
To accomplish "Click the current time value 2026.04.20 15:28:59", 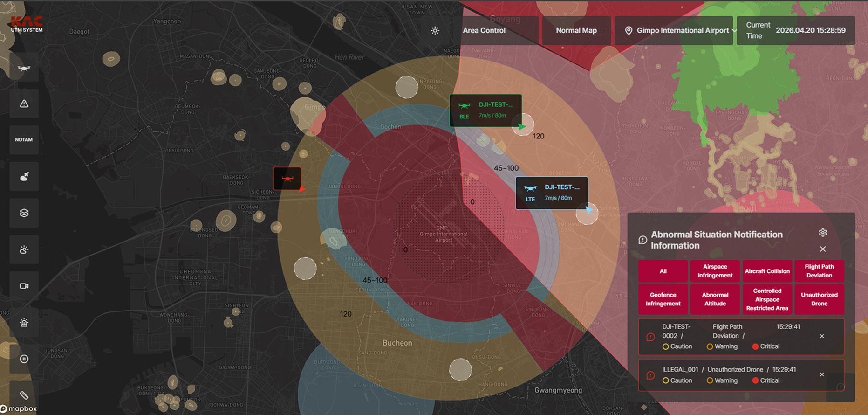I will tap(811, 31).
